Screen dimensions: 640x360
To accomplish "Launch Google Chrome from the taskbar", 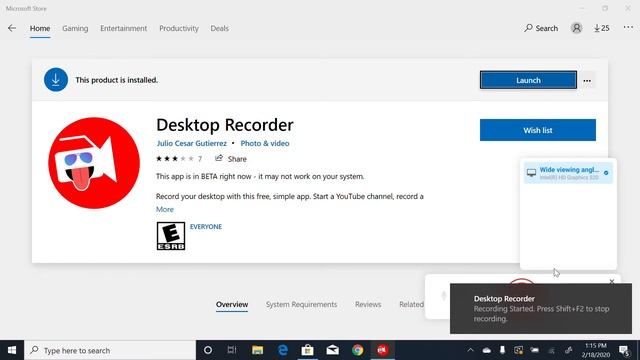I will tap(358, 350).
